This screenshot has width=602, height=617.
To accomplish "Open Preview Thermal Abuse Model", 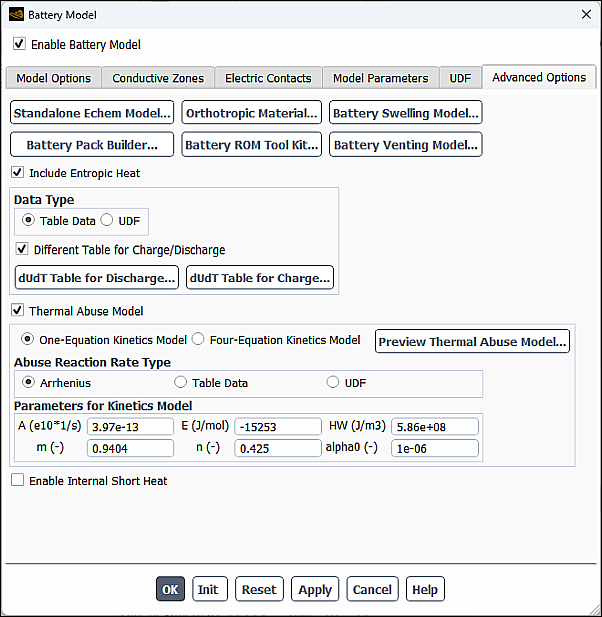I will (x=472, y=342).
